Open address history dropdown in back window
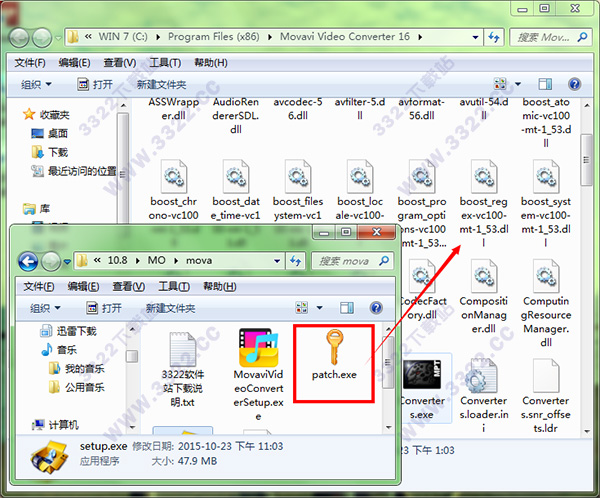Screen dimensions: 600x498 475,37
